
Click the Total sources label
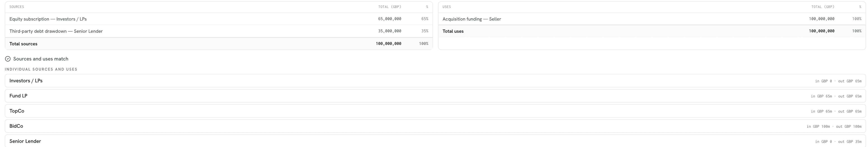click(23, 44)
